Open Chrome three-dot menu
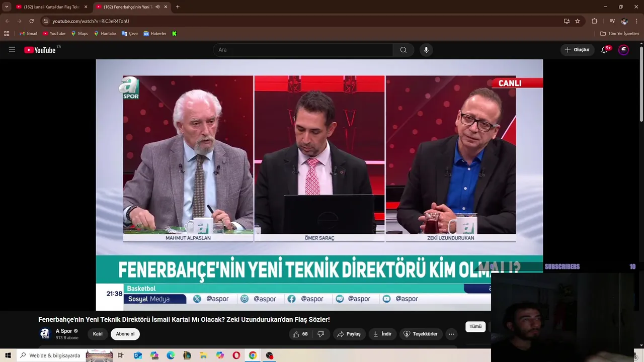This screenshot has height=362, width=644. click(637, 21)
